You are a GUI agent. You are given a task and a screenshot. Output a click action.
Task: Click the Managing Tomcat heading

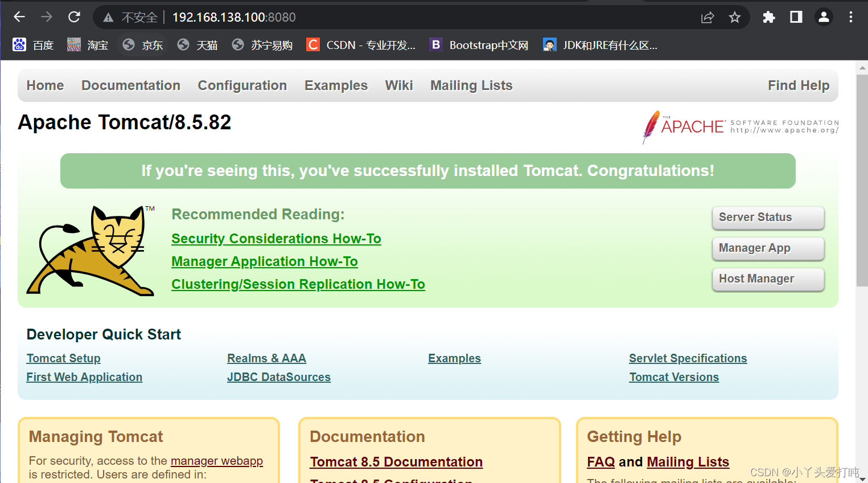point(96,437)
